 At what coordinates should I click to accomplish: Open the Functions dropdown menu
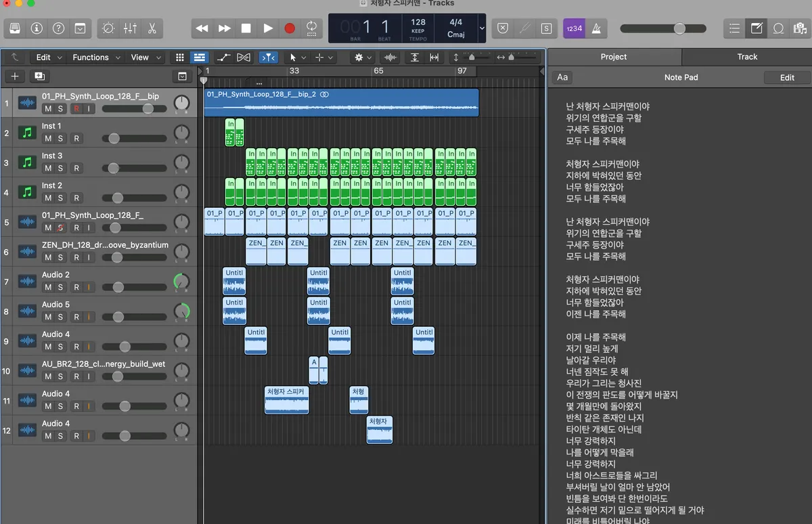[x=96, y=58]
